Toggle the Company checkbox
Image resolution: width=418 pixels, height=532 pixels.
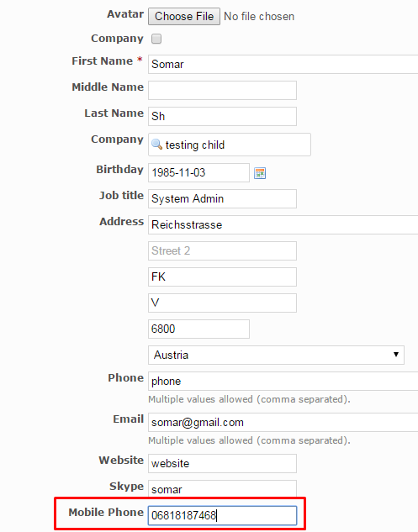click(156, 39)
